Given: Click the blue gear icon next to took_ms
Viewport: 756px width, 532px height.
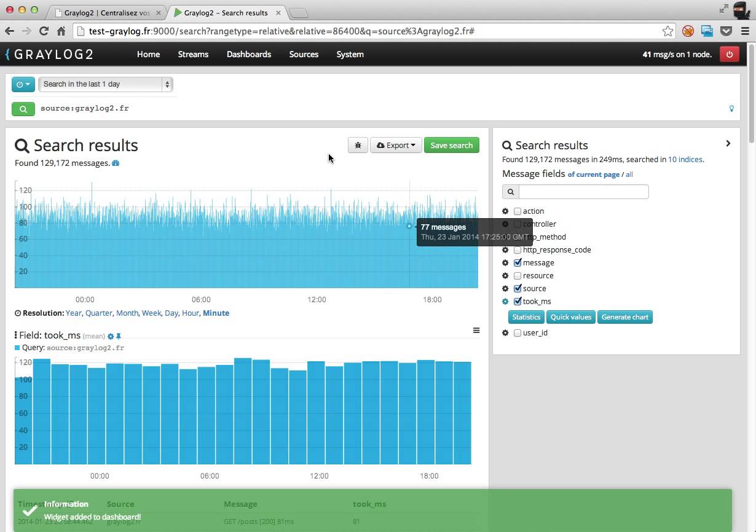Looking at the screenshot, I should (x=505, y=302).
